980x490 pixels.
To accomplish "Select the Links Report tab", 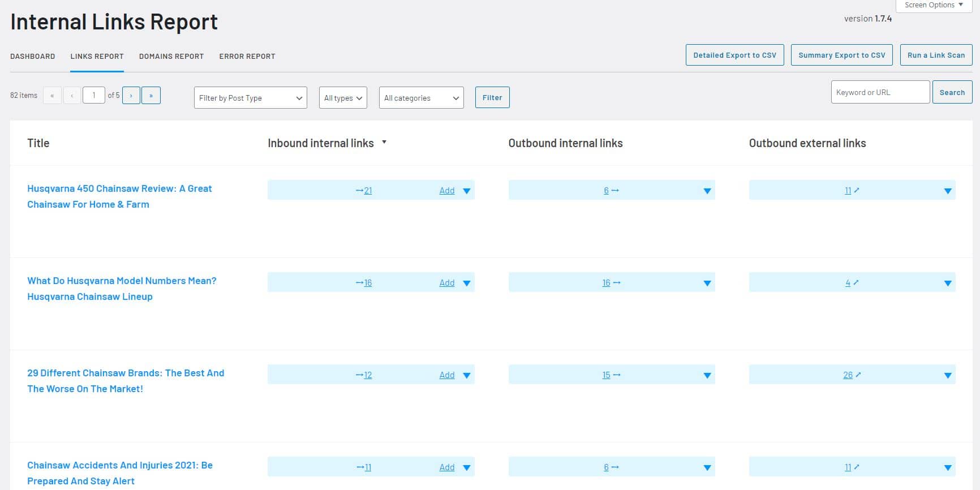I will coord(97,56).
